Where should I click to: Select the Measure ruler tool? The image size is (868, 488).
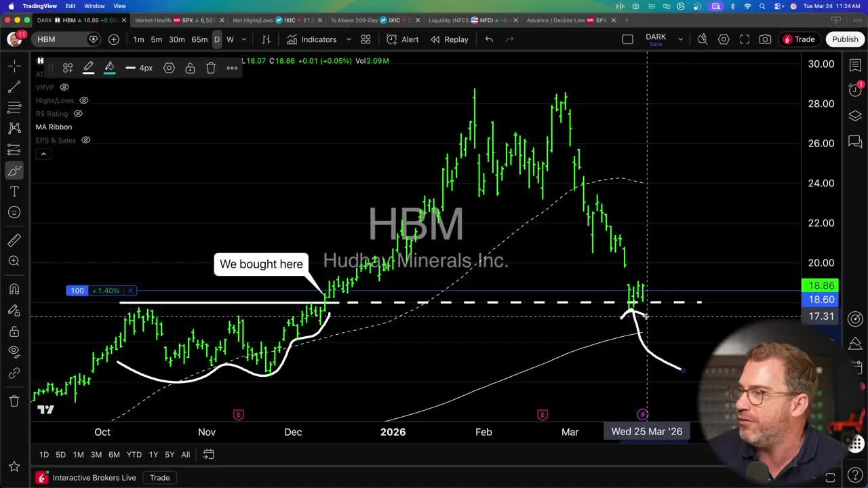tap(14, 239)
